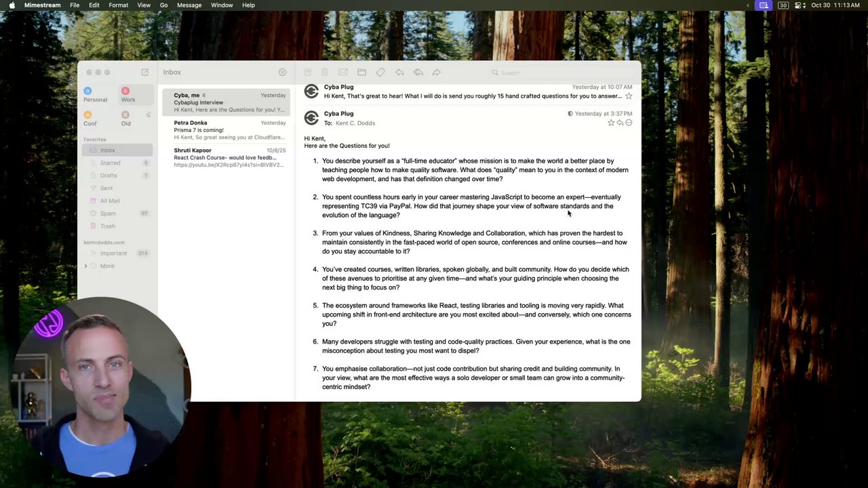Open Petra Donka's Prisma 7 email
Viewport: 868px width, 488px height.
tap(226, 130)
